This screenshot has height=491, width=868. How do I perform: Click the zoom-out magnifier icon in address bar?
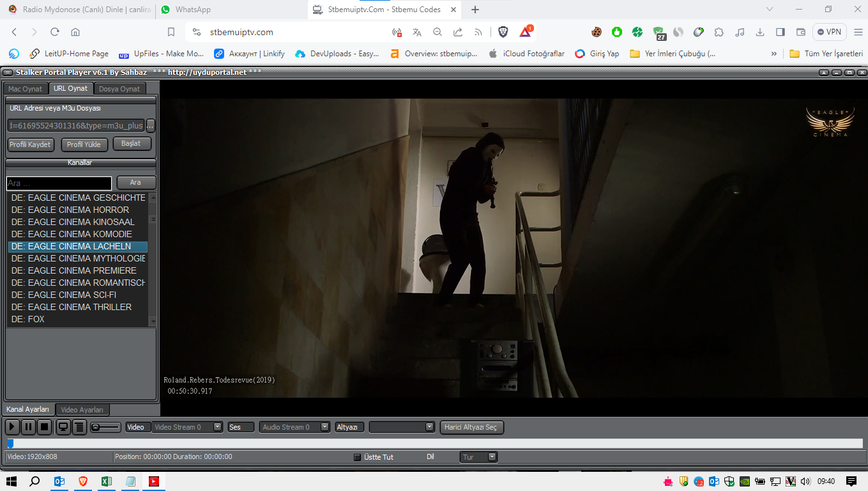tap(438, 32)
